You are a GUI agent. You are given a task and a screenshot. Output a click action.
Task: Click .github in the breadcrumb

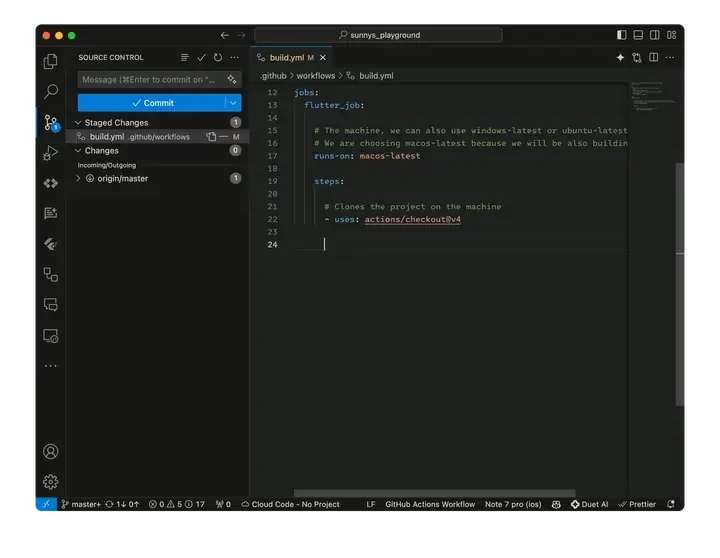coord(273,76)
